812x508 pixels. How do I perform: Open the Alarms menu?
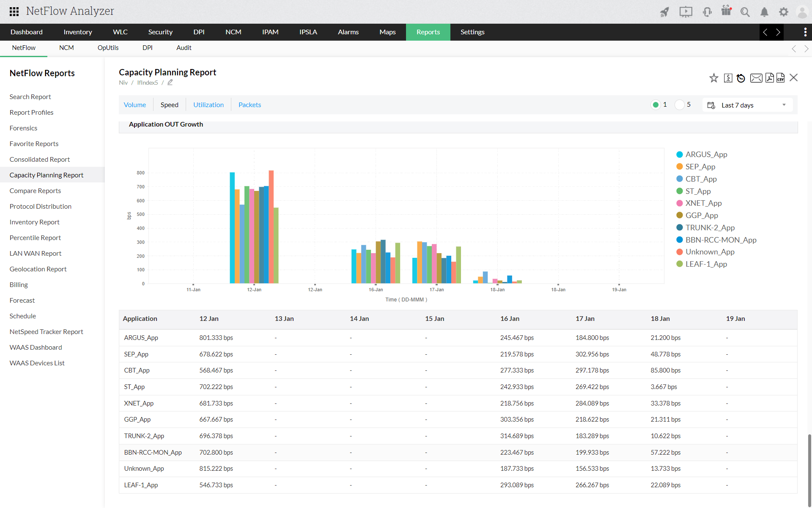coord(348,32)
